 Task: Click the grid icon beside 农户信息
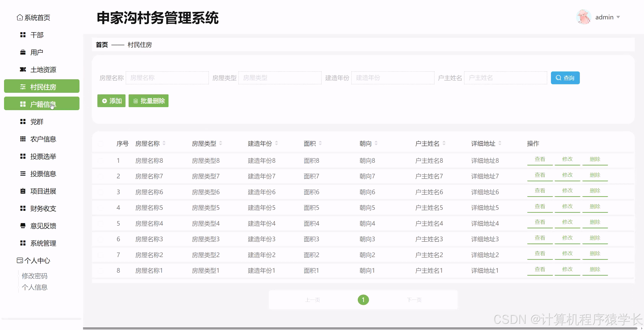point(23,139)
